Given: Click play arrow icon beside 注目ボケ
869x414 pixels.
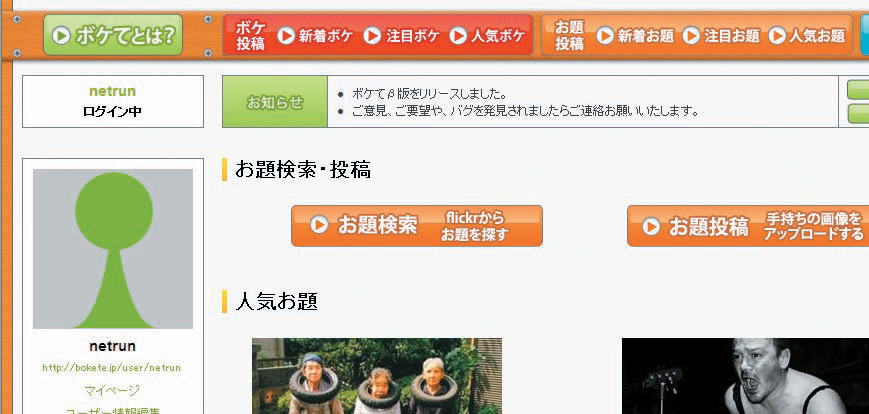Looking at the screenshot, I should click(372, 36).
